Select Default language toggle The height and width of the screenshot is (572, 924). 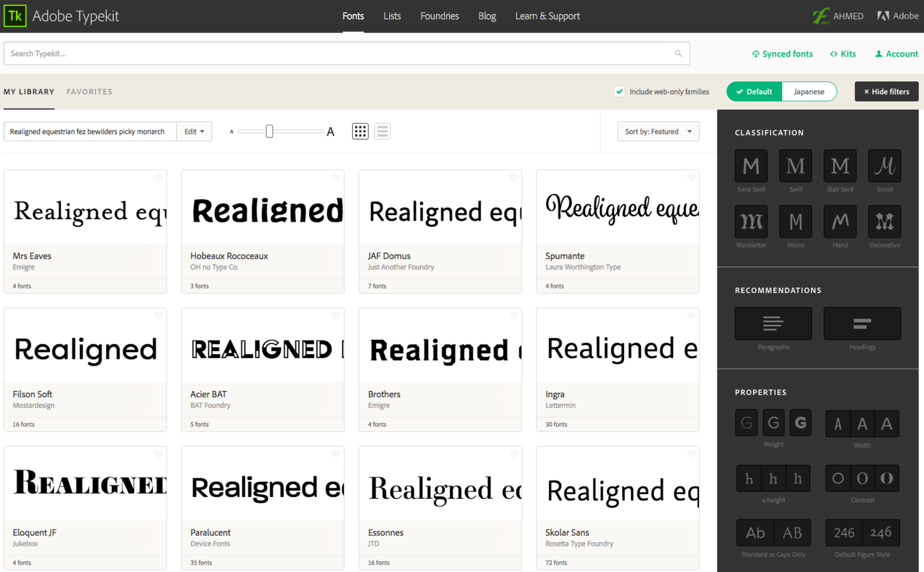tap(754, 92)
